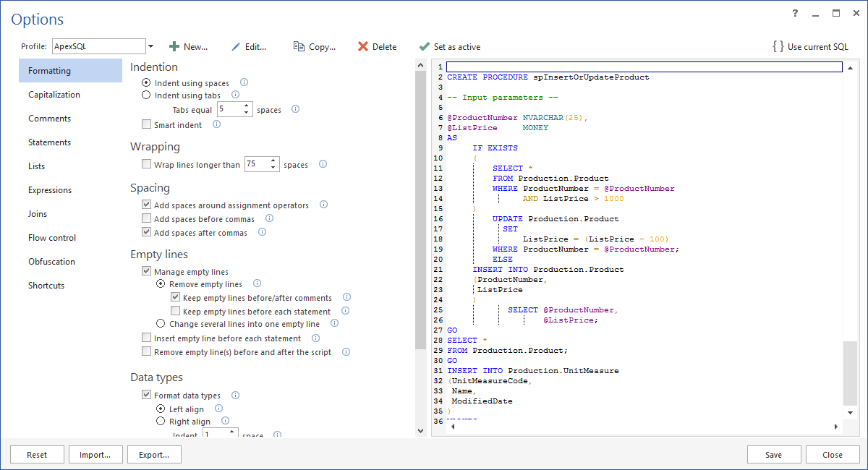Viewport: 868px width, 470px height.
Task: Enable the Smart indent checkbox
Action: [147, 125]
